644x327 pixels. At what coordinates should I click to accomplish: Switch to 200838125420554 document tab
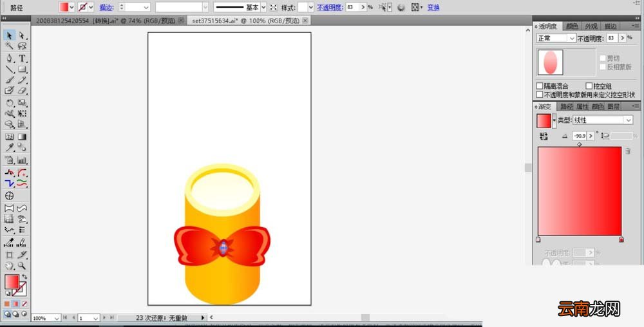click(110, 21)
